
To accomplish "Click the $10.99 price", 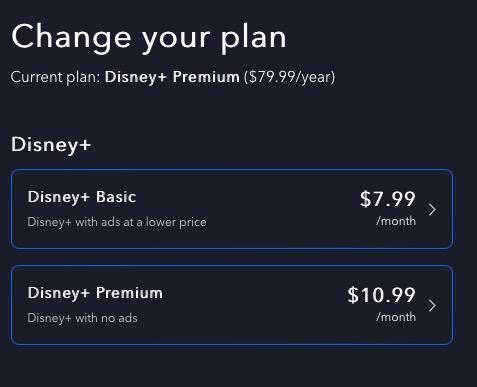I will point(382,295).
